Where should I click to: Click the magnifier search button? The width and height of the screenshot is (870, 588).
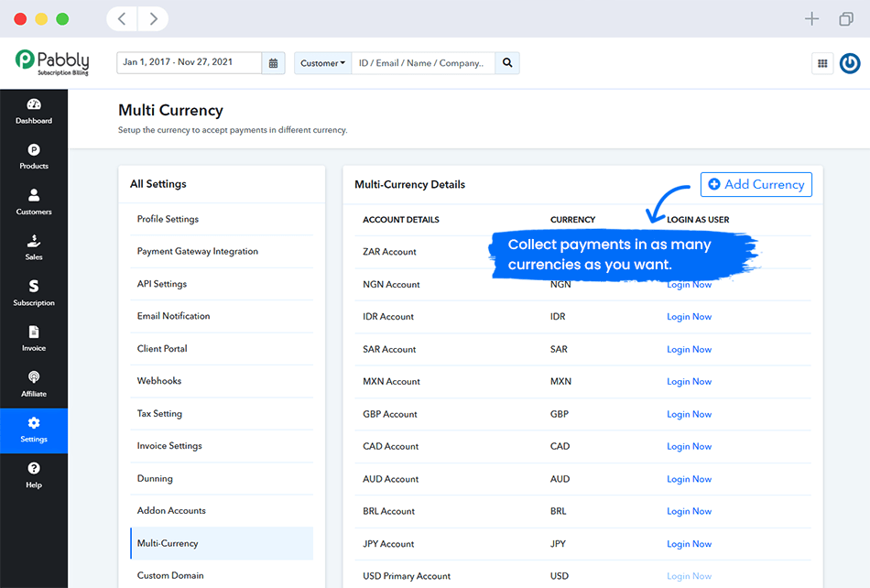(507, 63)
